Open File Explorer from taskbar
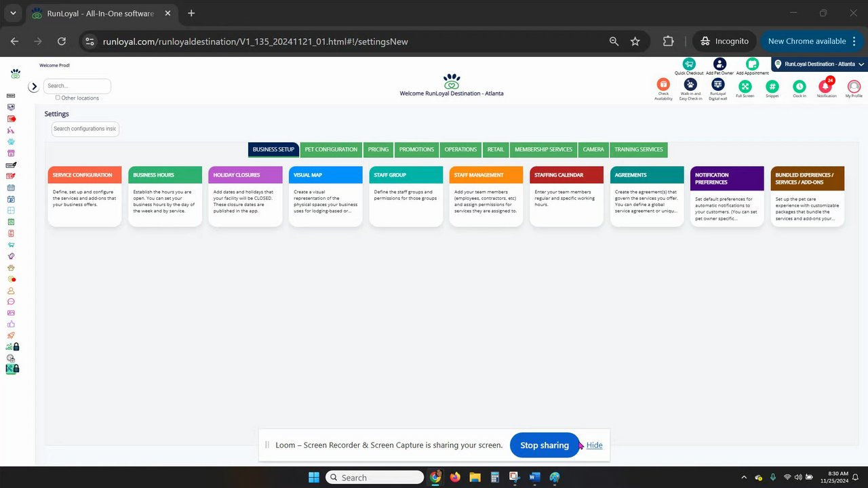The image size is (868, 488). tap(475, 477)
